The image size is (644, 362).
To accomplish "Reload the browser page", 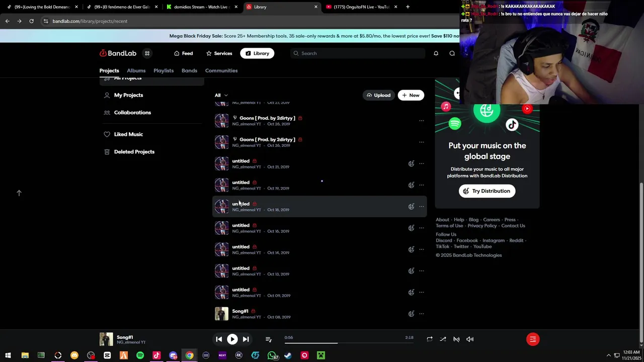I will [31, 21].
